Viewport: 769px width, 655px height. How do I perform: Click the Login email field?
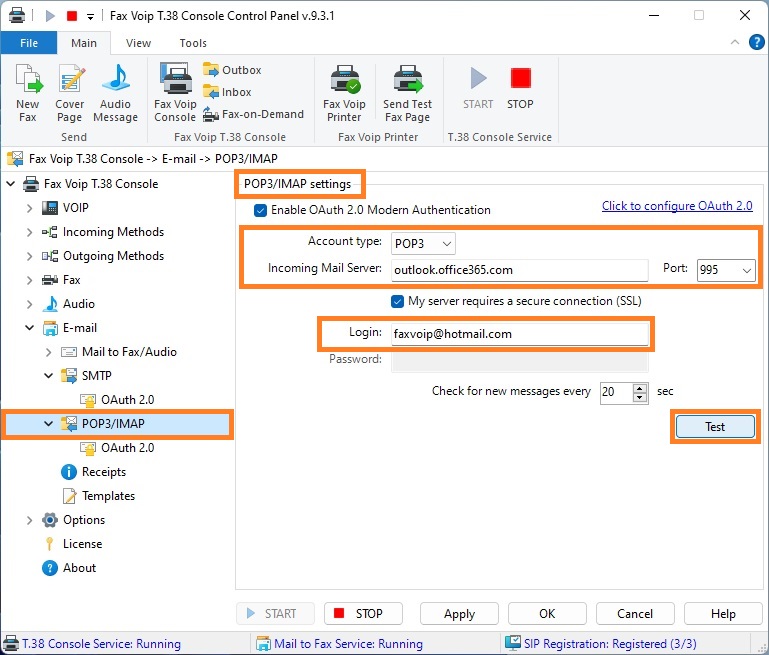pyautogui.click(x=519, y=334)
